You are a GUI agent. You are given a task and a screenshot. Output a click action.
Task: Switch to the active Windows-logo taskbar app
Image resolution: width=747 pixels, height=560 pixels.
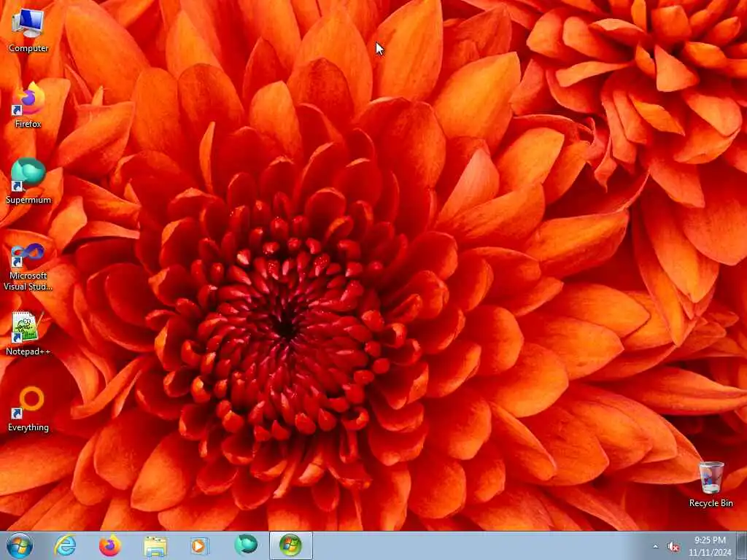tap(290, 545)
